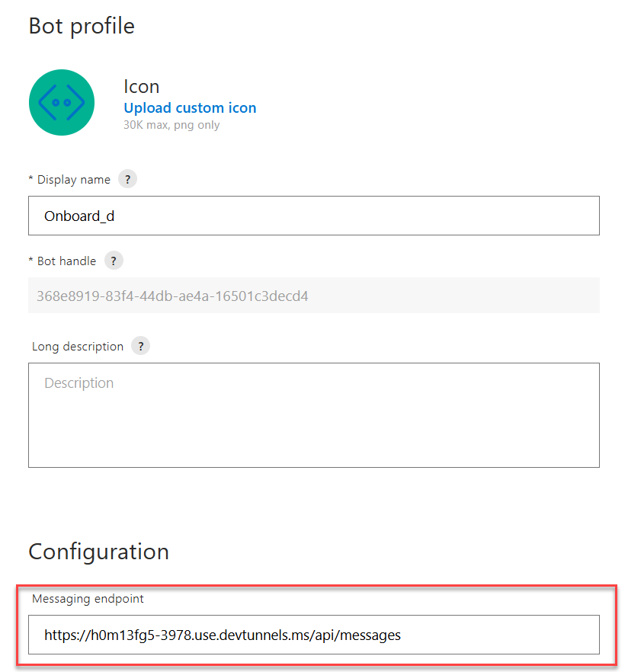Click the Display name label text
644x672 pixels.
(74, 180)
